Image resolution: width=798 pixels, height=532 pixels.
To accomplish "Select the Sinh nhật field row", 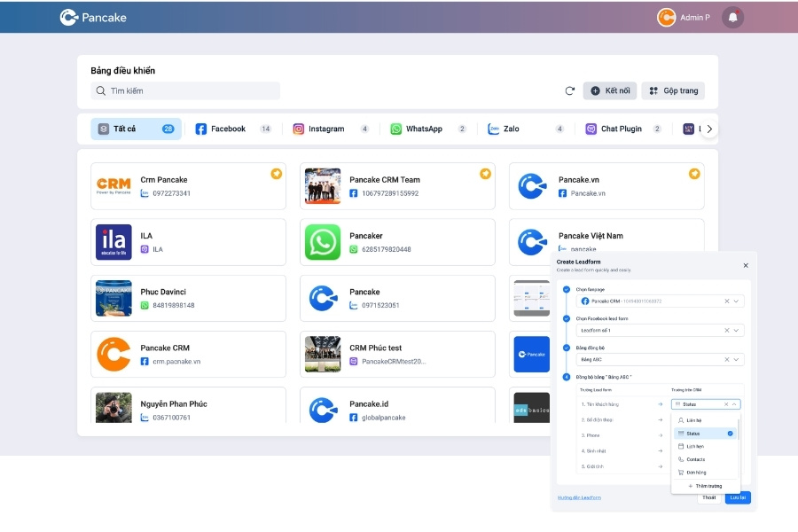I will (622, 451).
